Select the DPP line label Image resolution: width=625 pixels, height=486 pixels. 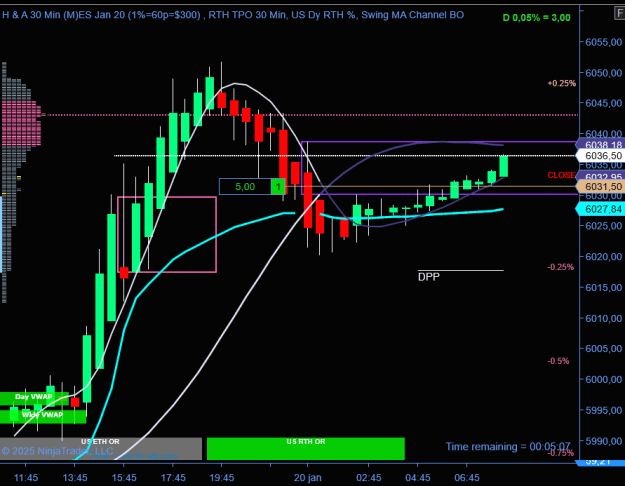(x=429, y=277)
